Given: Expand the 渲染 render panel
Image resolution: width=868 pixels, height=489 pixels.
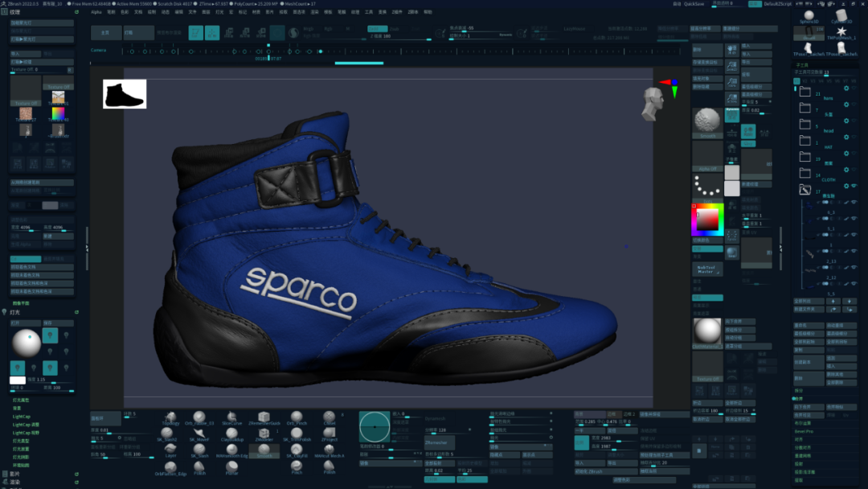Looking at the screenshot, I should (x=15, y=483).
